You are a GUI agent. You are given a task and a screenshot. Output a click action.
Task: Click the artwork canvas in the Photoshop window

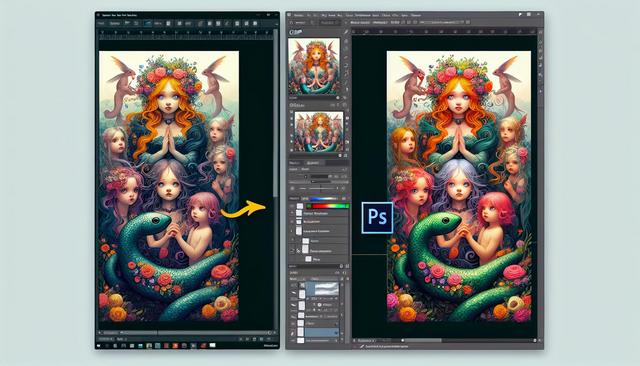pos(459,186)
